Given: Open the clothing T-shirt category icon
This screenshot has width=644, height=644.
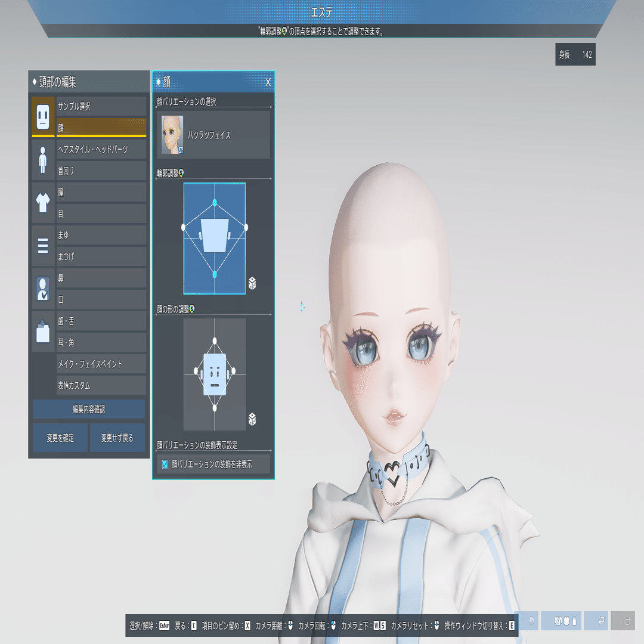Looking at the screenshot, I should pyautogui.click(x=43, y=203).
